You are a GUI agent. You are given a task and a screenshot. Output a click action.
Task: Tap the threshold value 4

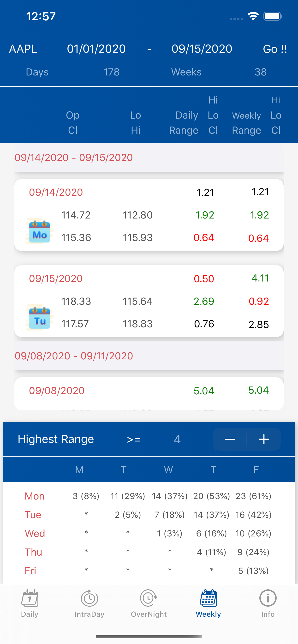(177, 439)
